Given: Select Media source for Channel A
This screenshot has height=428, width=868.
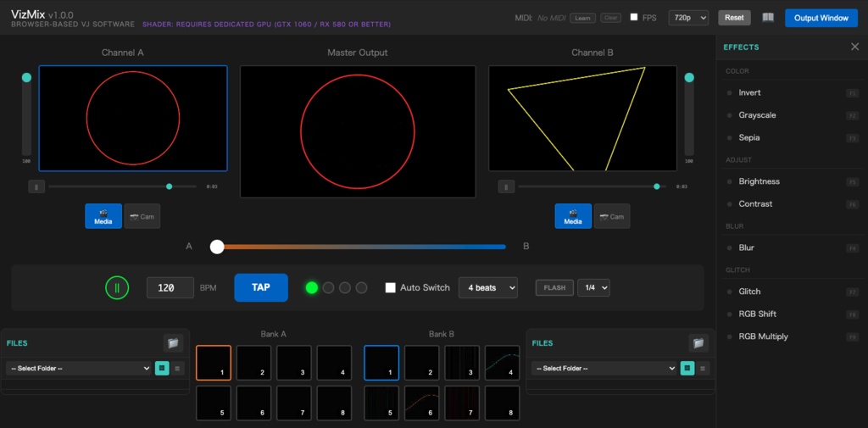Looking at the screenshot, I should (103, 216).
